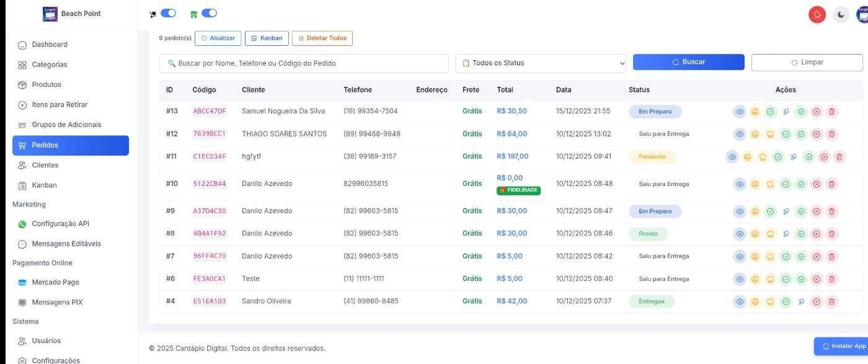Click the chef hat icon for order #12

point(770,134)
